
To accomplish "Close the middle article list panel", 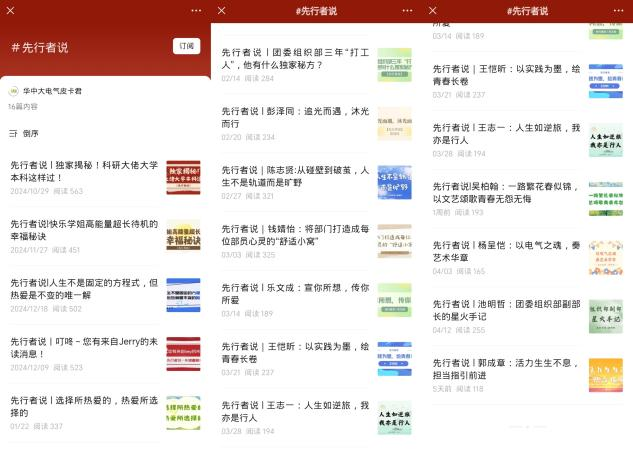I will point(221,10).
